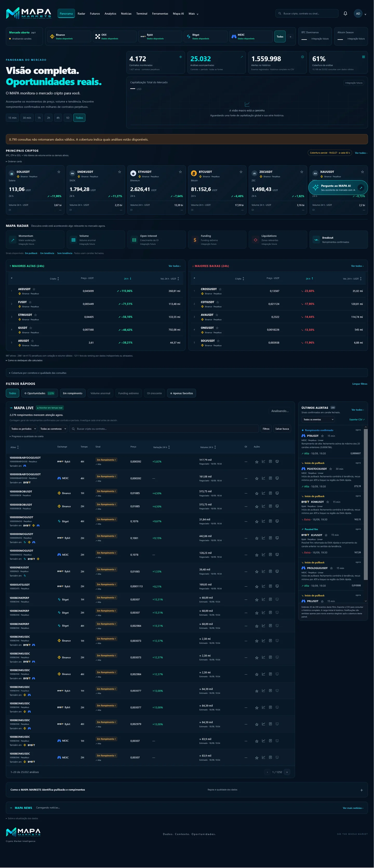This screenshot has width=374, height=868.
Task: Star the ZECUSDT card
Action: [x=302, y=172]
